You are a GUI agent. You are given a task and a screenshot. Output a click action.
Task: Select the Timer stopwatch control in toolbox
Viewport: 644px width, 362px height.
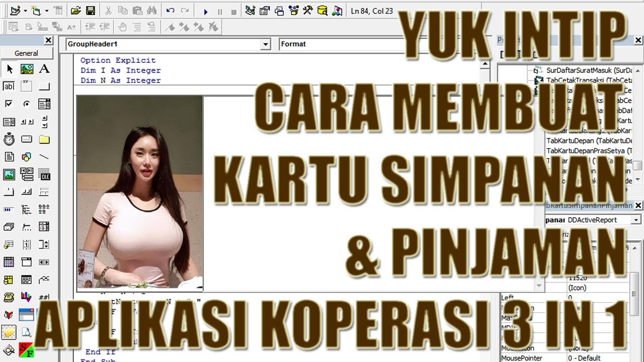(x=9, y=139)
